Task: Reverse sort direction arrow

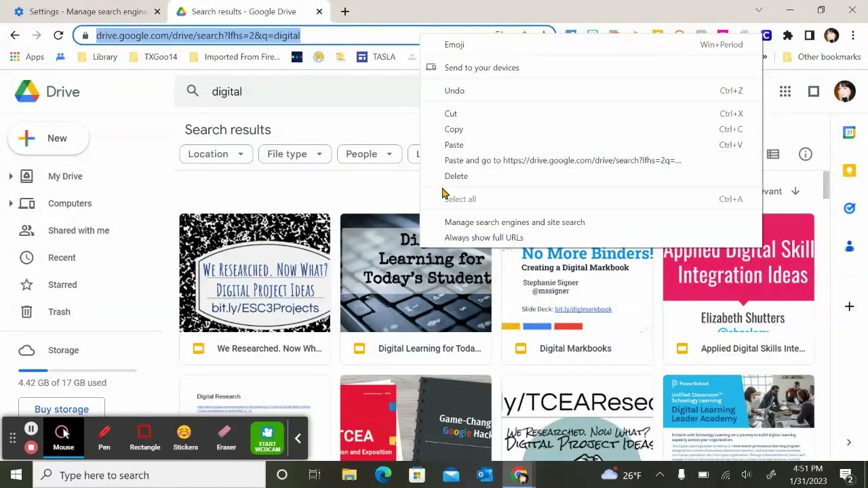Action: [x=795, y=191]
